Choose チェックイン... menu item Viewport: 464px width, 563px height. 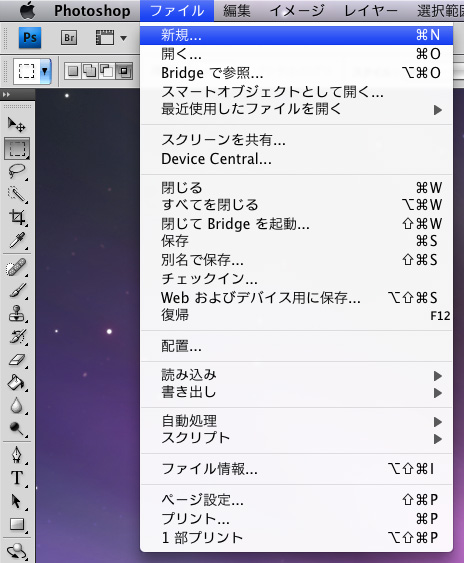click(x=296, y=279)
